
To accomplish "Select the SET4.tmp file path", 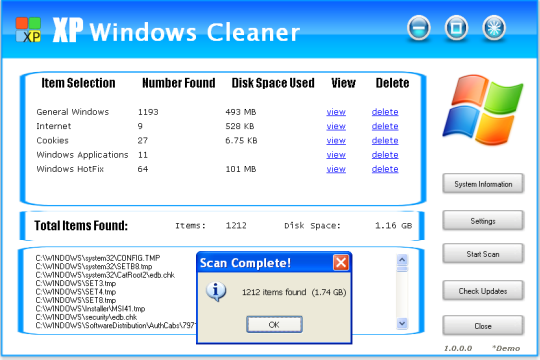I will tap(76, 291).
